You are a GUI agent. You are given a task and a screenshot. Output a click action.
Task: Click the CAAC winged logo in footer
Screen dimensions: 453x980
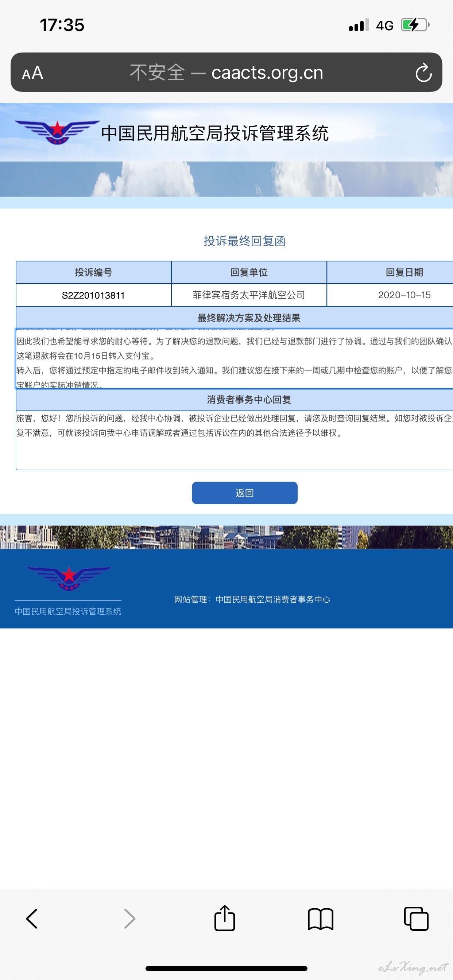click(x=69, y=578)
